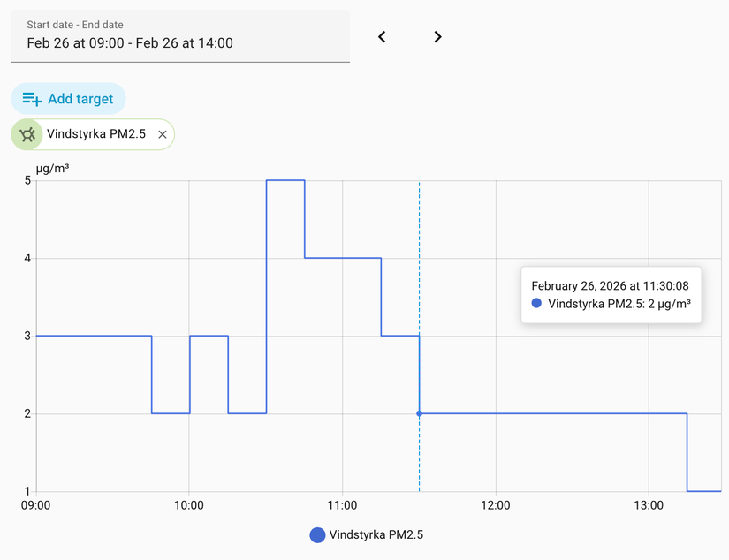The width and height of the screenshot is (729, 560).
Task: Click the chart peak at 5 µg/m³
Action: pos(285,180)
